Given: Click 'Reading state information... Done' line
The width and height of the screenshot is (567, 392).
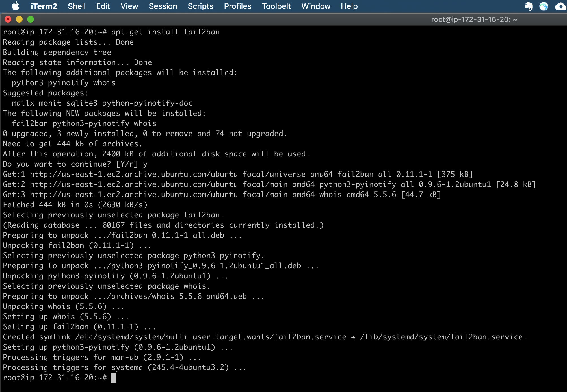Looking at the screenshot, I should tap(77, 62).
